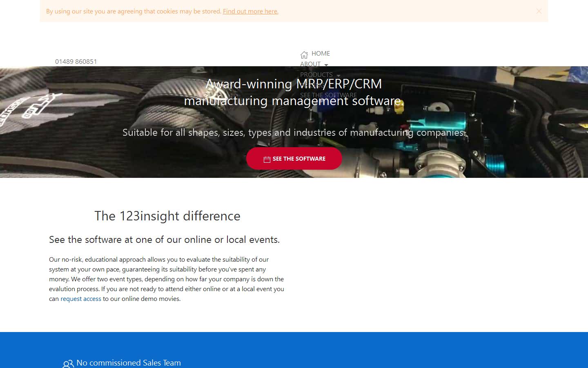Click the 'The 123insight difference' heading

tap(167, 216)
